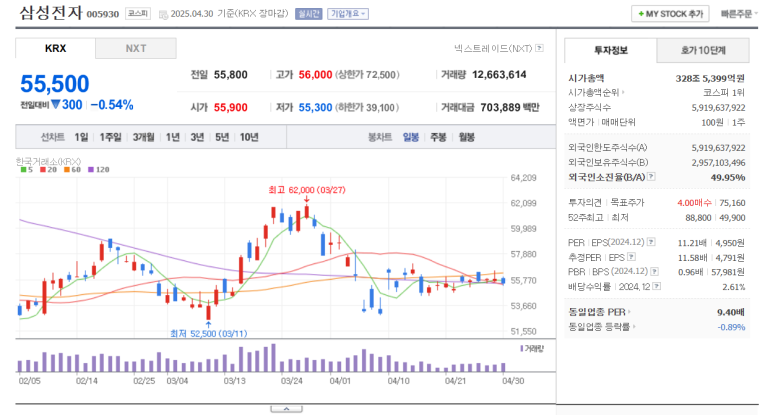Viewport: 773px width, 415px height.
Task: Select the 1주일 line chart period
Action: [110, 137]
